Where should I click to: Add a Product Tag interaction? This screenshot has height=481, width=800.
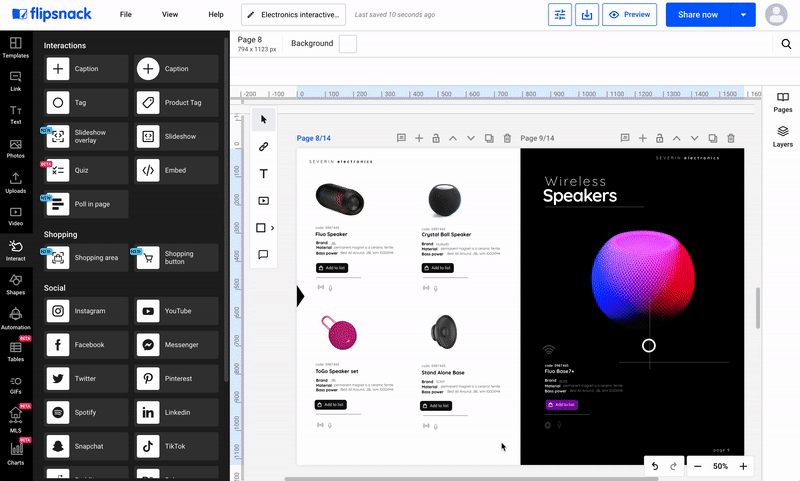[x=176, y=103]
